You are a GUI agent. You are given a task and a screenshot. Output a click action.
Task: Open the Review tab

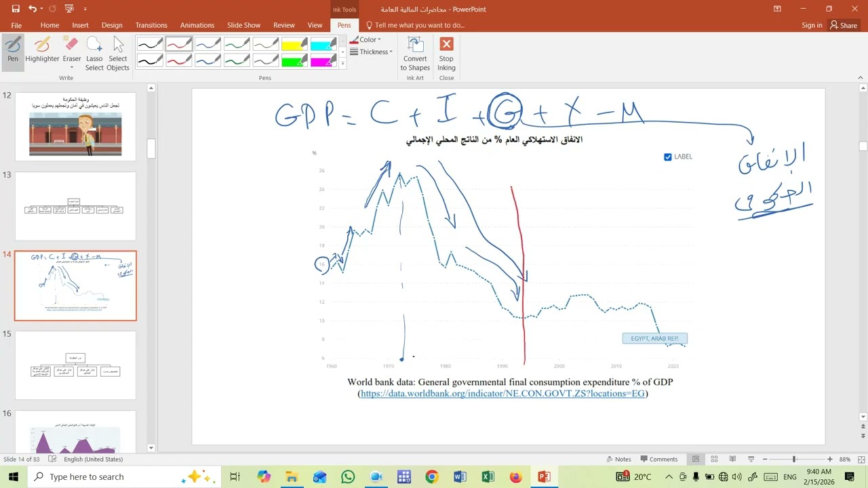[x=284, y=25]
